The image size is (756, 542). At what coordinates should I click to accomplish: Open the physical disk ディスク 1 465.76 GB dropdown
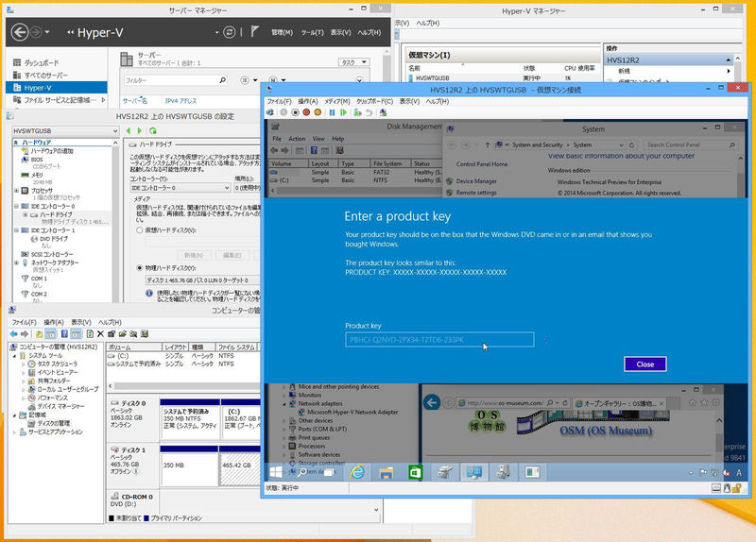[x=202, y=279]
